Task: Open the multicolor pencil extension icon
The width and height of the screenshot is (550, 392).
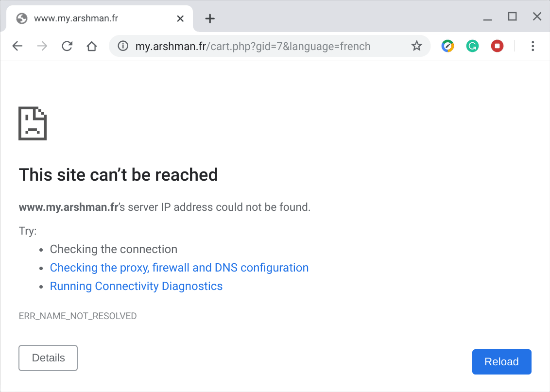Action: [x=447, y=46]
